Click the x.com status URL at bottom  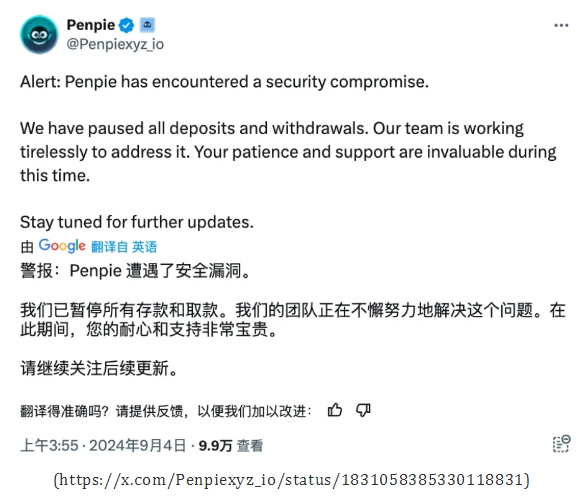[291, 480]
